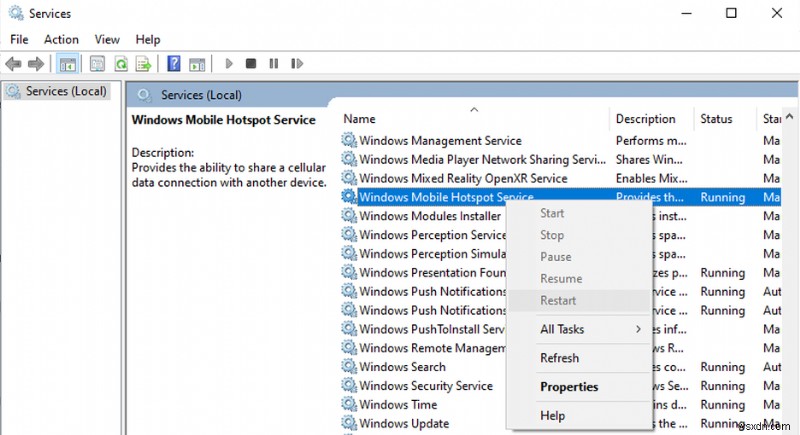
Task: Choose Pause in the context menu
Action: [580, 257]
